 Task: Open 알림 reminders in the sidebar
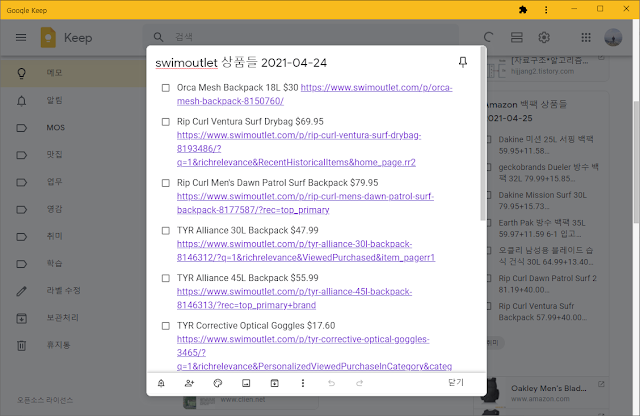[73, 100]
